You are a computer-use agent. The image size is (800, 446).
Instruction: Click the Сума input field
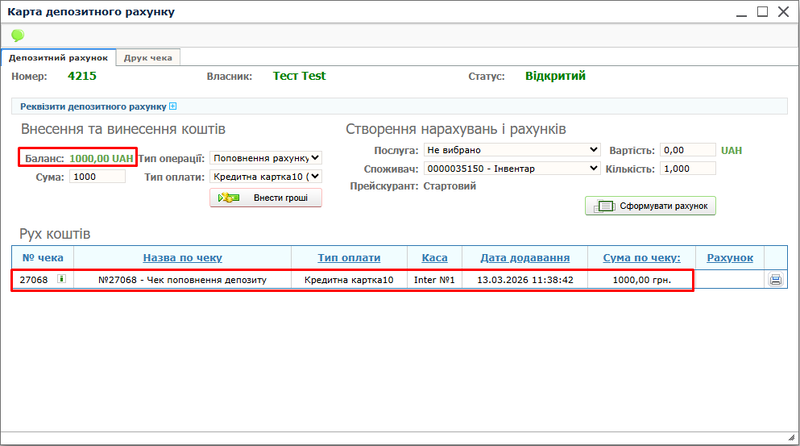point(97,177)
